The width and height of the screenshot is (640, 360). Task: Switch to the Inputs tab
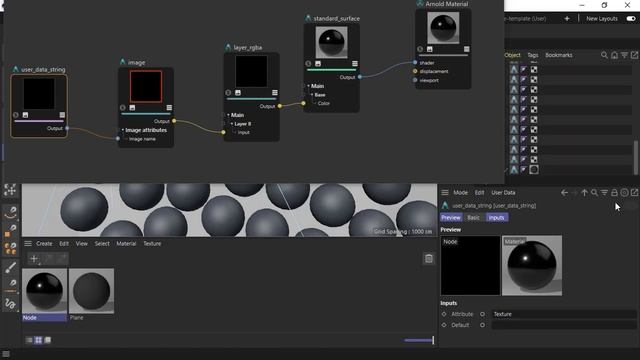pos(497,218)
